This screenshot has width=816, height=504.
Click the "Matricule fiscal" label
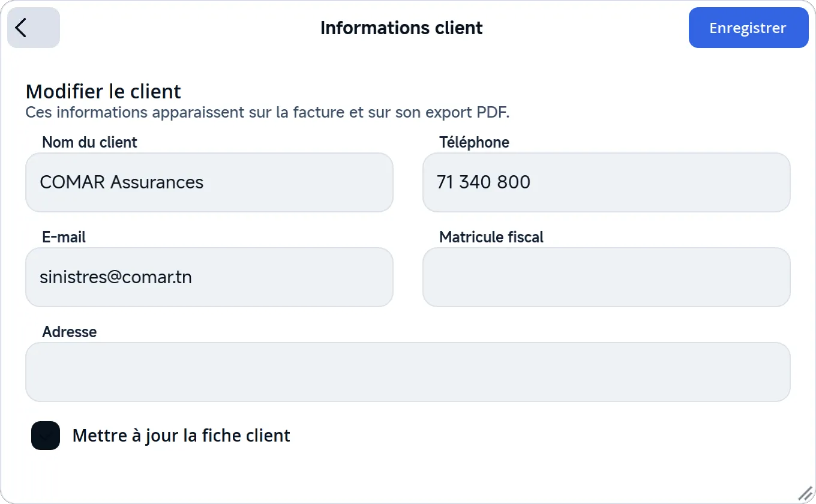click(x=491, y=237)
